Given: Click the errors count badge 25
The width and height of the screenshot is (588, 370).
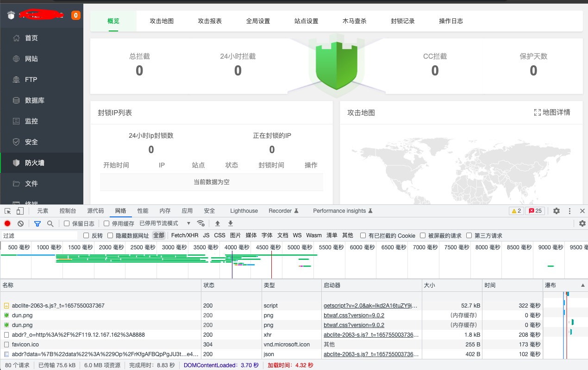Looking at the screenshot, I should [535, 211].
